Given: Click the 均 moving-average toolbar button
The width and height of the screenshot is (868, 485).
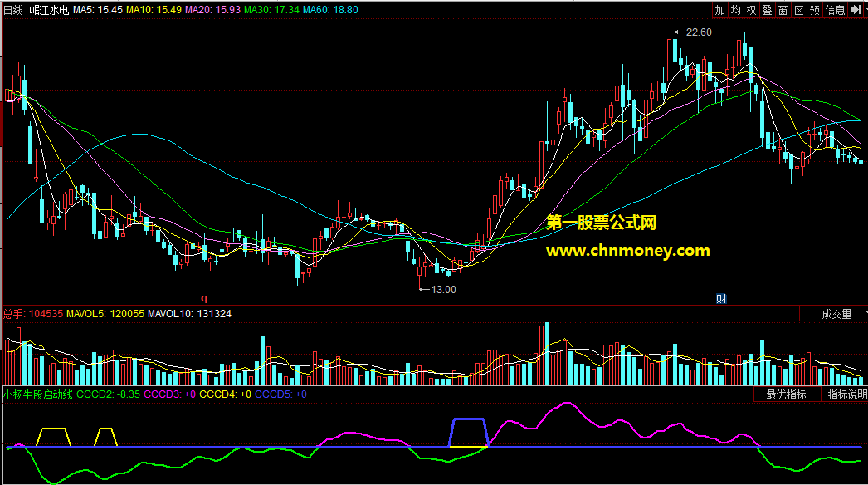Looking at the screenshot, I should tap(736, 10).
